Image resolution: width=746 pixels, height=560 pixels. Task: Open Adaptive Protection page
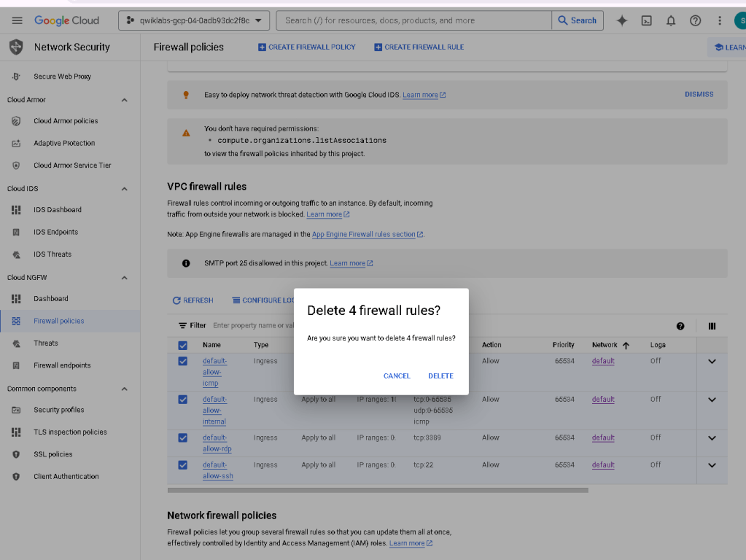pyautogui.click(x=64, y=143)
